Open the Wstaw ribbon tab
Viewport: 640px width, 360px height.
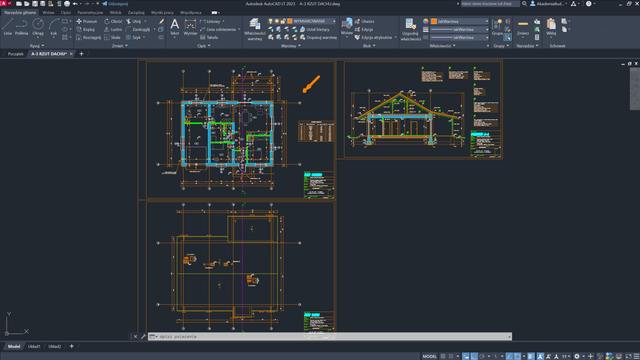click(48, 13)
